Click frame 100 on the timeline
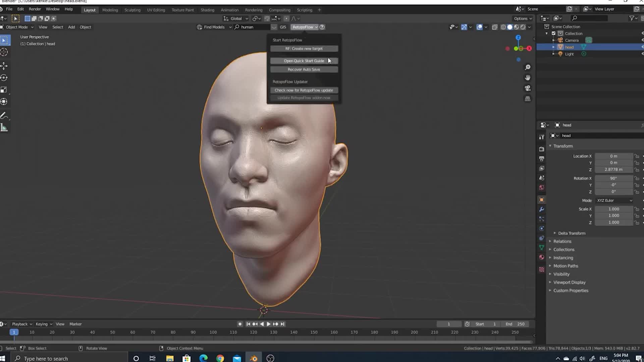The height and width of the screenshot is (362, 644). coord(213,332)
